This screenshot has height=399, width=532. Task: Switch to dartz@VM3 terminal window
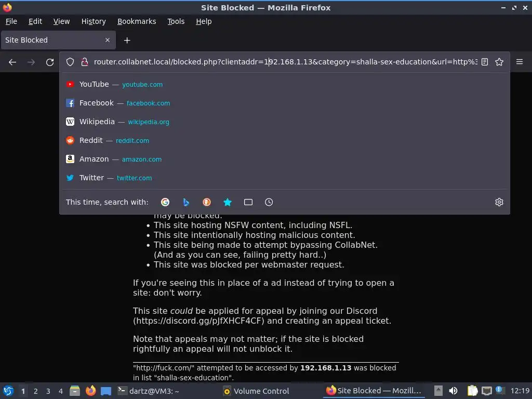click(166, 391)
